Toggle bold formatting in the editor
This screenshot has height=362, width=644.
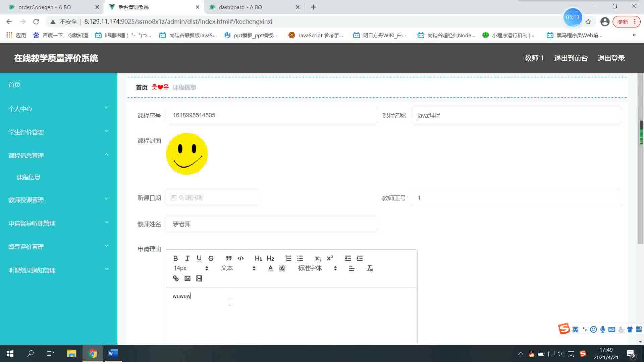pos(175,258)
